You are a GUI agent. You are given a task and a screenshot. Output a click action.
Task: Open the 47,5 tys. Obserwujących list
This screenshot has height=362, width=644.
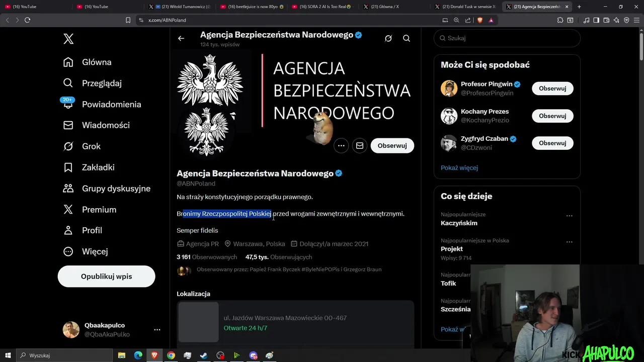coord(279,257)
